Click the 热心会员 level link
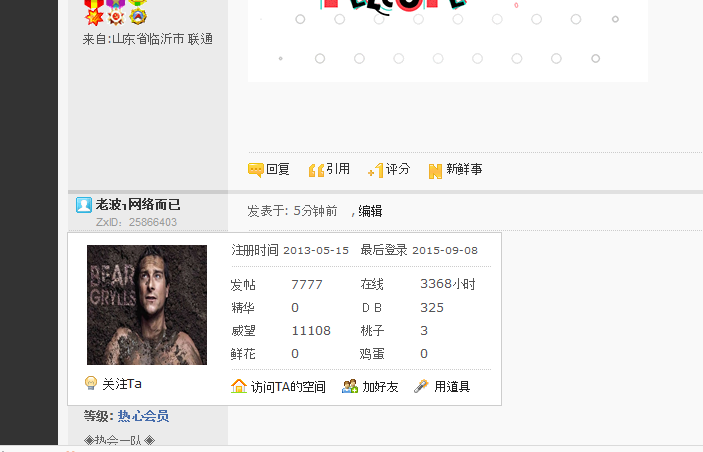Viewport: 703px width, 452px height. (143, 416)
